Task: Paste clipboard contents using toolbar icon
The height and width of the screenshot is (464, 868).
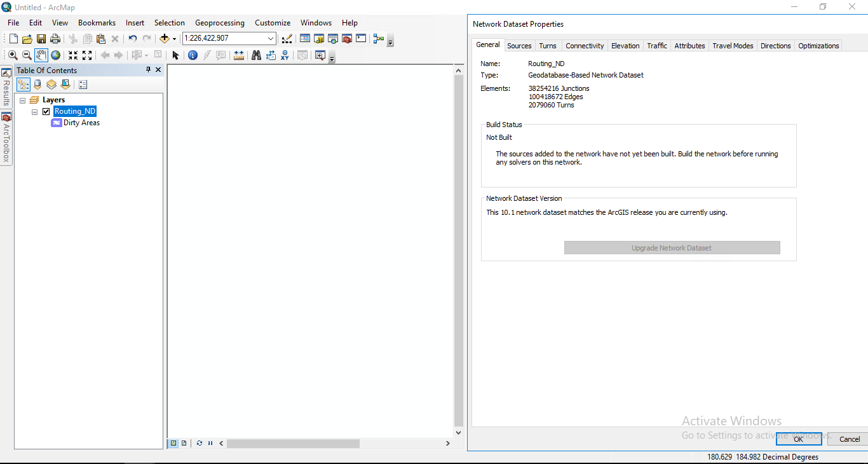Action: (101, 39)
